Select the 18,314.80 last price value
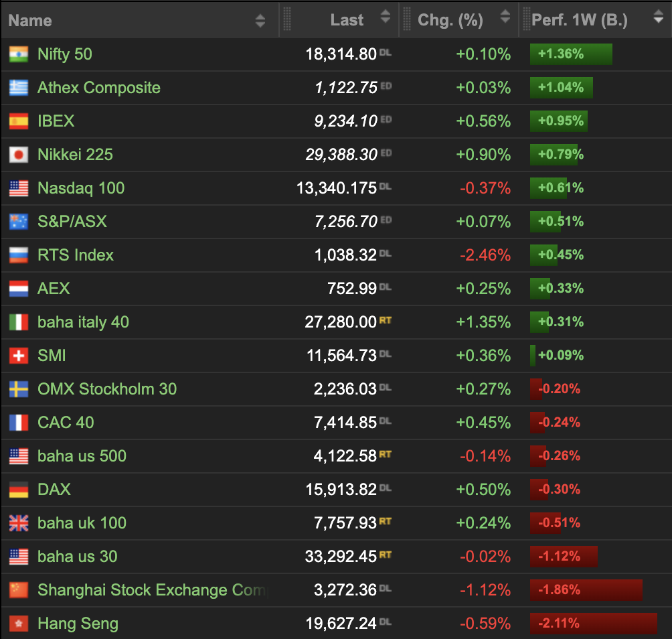The width and height of the screenshot is (672, 639). tap(341, 54)
